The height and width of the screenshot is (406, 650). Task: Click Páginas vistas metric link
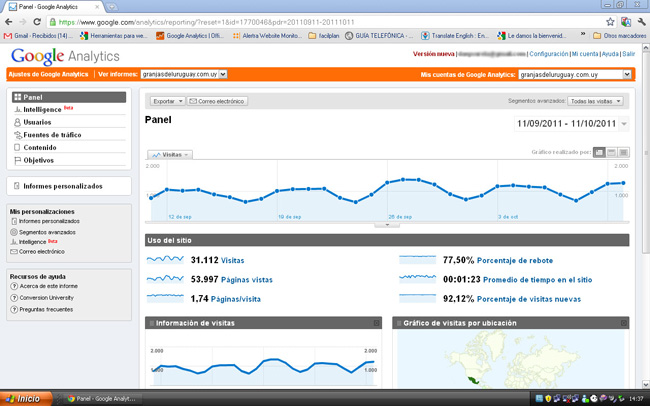point(247,280)
